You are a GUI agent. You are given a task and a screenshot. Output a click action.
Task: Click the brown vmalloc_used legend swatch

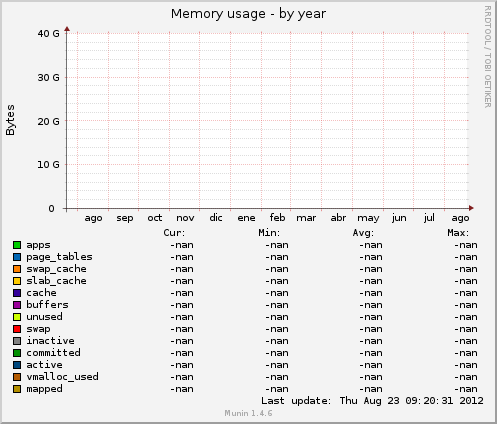point(17,377)
